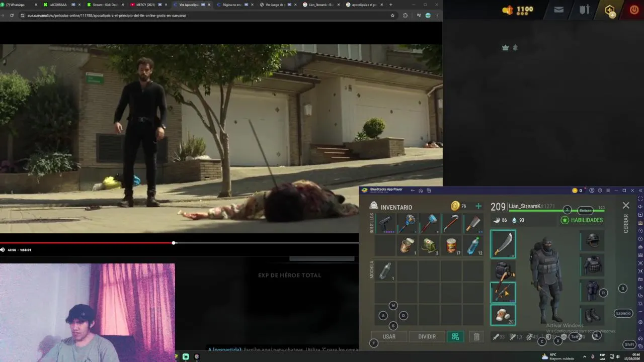
Task: Click the auto-sort inventory grid icon
Action: [x=455, y=337]
